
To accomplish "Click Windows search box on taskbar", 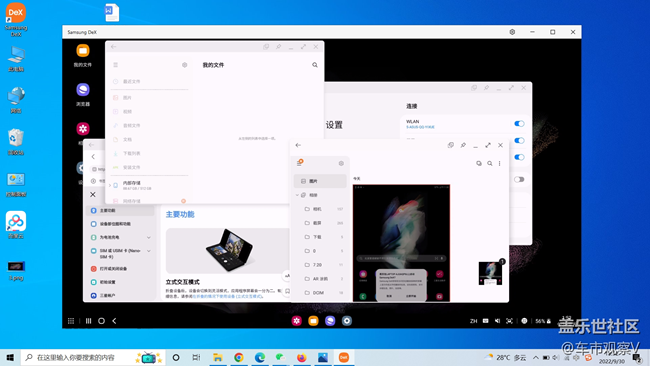I will click(93, 357).
